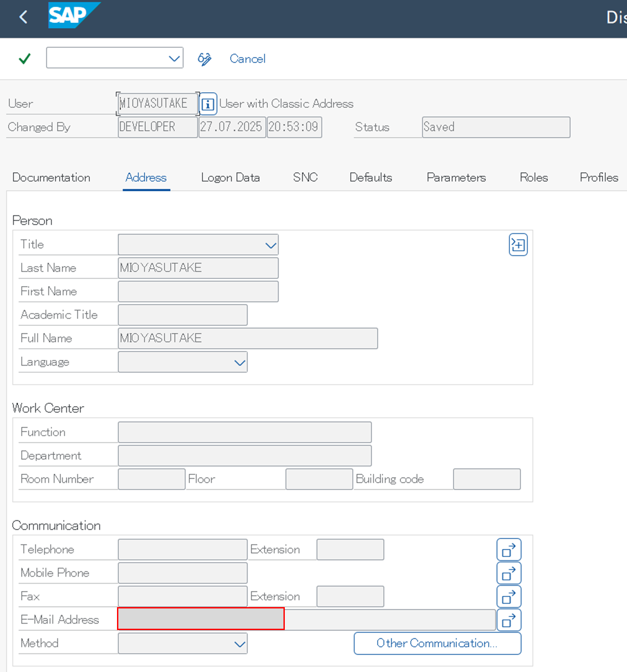Go to the Parameters tab
The height and width of the screenshot is (672, 627).
pyautogui.click(x=456, y=177)
